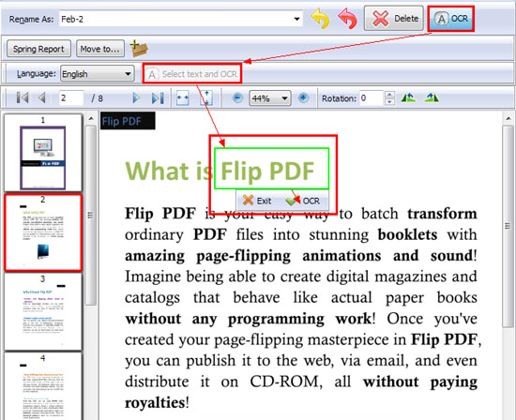Decrease rotation with the down stepper
This screenshot has width=516, height=420.
pos(389,101)
